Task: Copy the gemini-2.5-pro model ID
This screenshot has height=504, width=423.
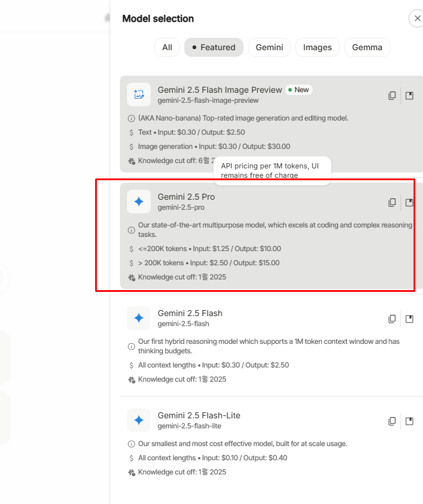Action: (x=392, y=203)
